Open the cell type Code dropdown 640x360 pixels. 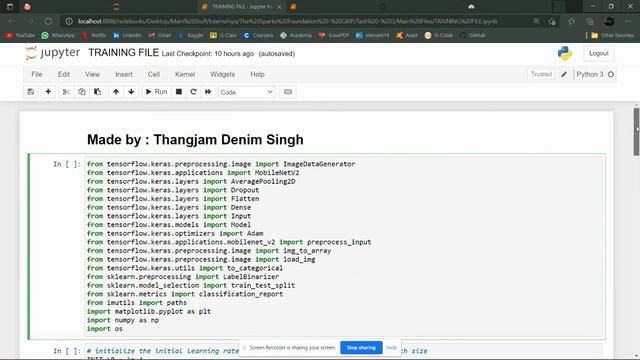tap(247, 92)
